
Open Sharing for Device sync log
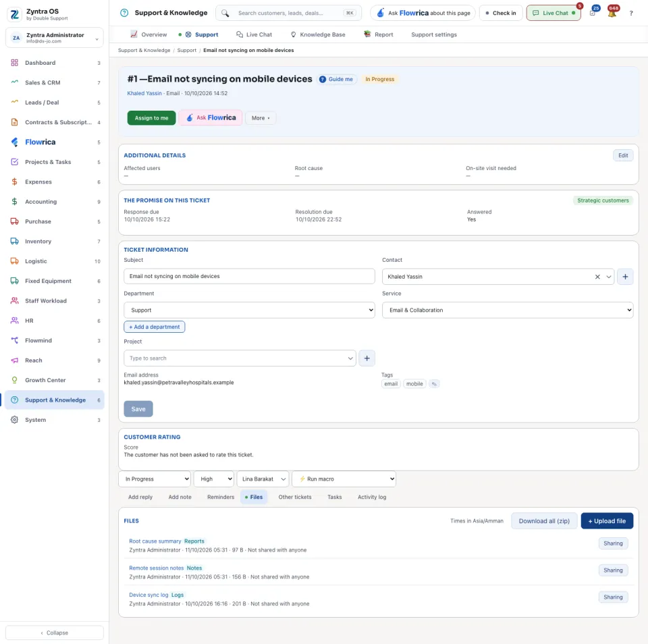[613, 597]
